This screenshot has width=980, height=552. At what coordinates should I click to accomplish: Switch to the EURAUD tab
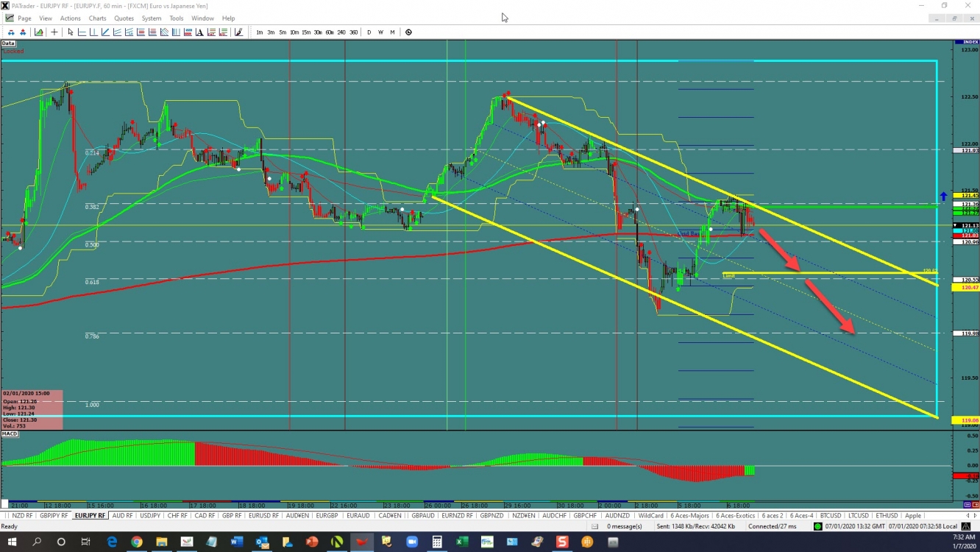(x=358, y=515)
